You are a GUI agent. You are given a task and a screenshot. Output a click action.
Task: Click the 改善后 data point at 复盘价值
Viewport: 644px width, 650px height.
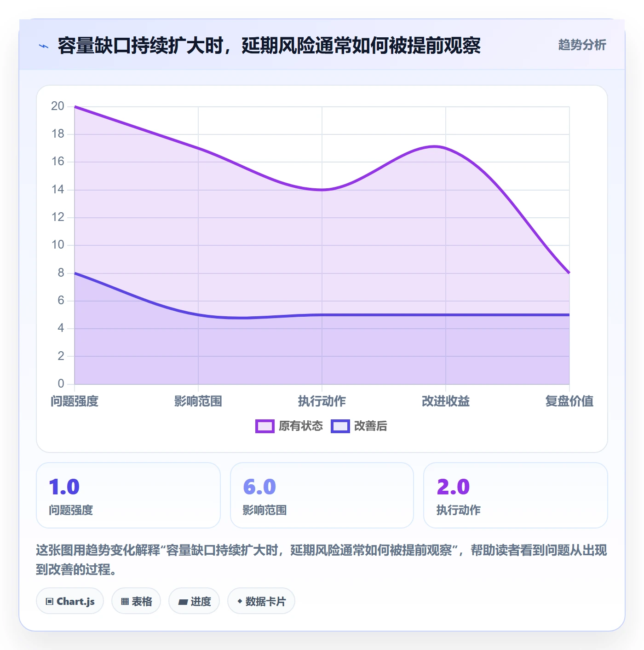569,315
